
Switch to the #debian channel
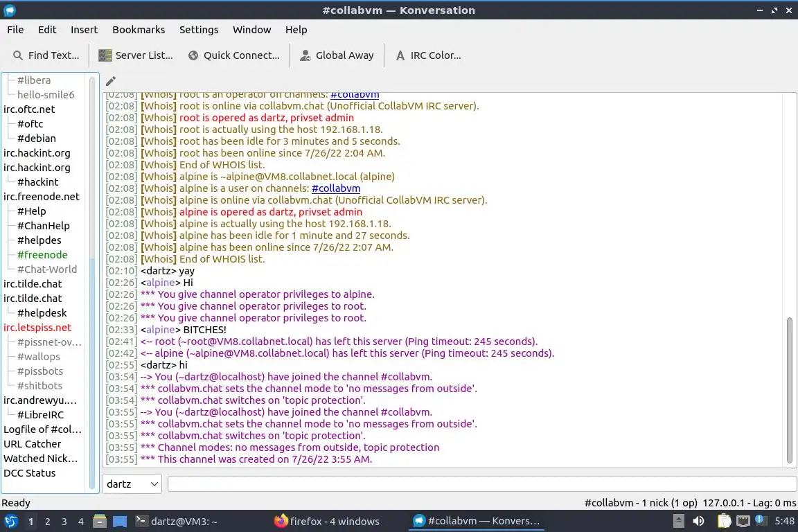coord(36,139)
